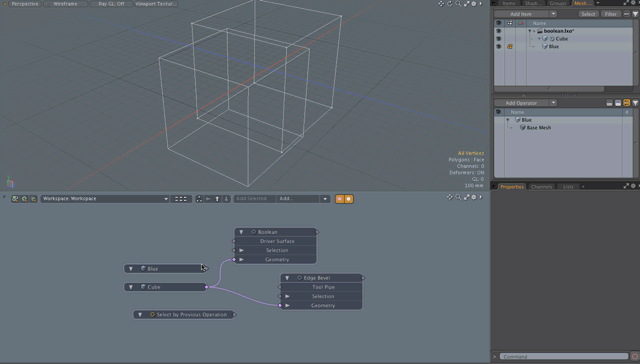
Task: Click the horizontal scrollbar under the items list
Action: coord(549,89)
